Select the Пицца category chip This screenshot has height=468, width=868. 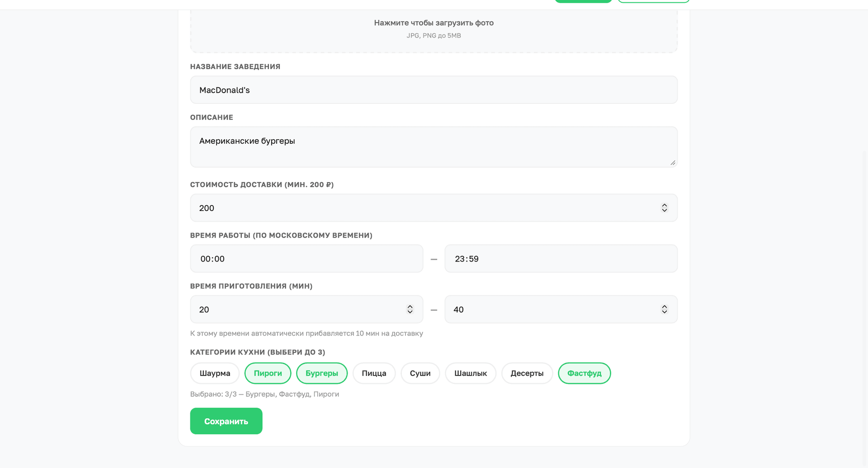click(x=374, y=373)
